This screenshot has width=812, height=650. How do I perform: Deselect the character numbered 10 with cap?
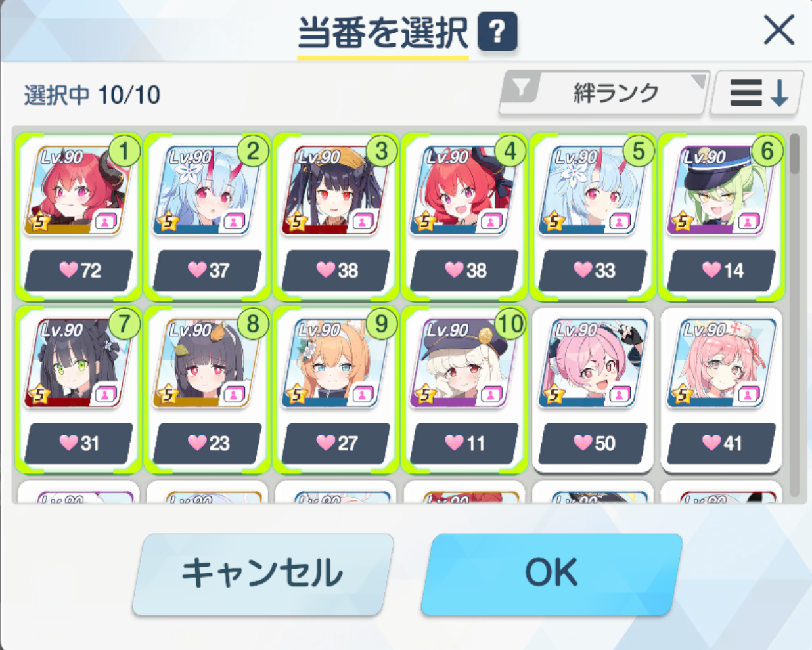click(x=463, y=389)
